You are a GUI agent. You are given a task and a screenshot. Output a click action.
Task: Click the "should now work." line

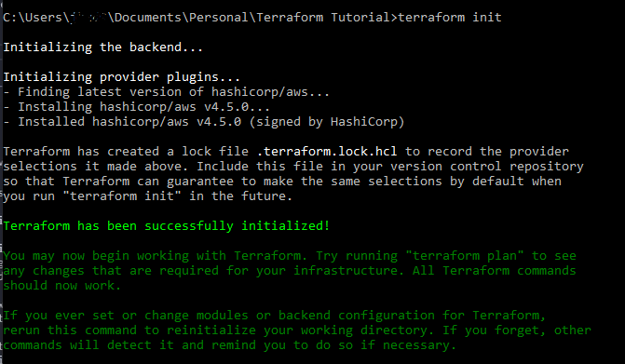pos(62,286)
